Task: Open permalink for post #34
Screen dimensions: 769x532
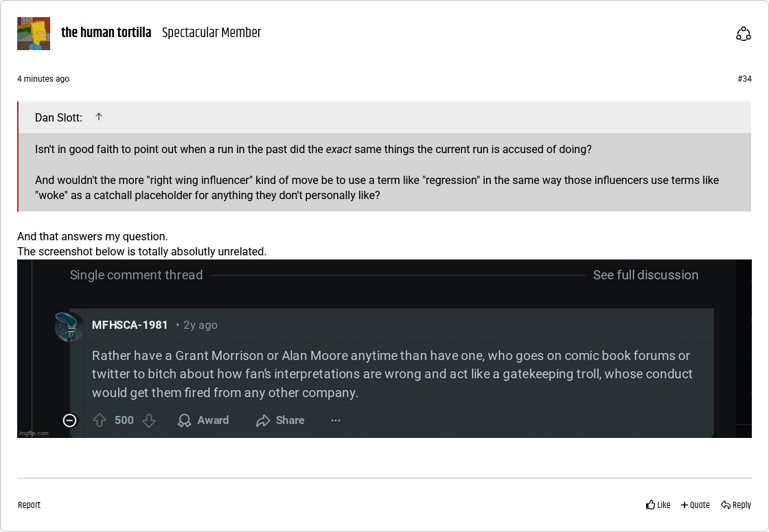Action: pyautogui.click(x=744, y=79)
